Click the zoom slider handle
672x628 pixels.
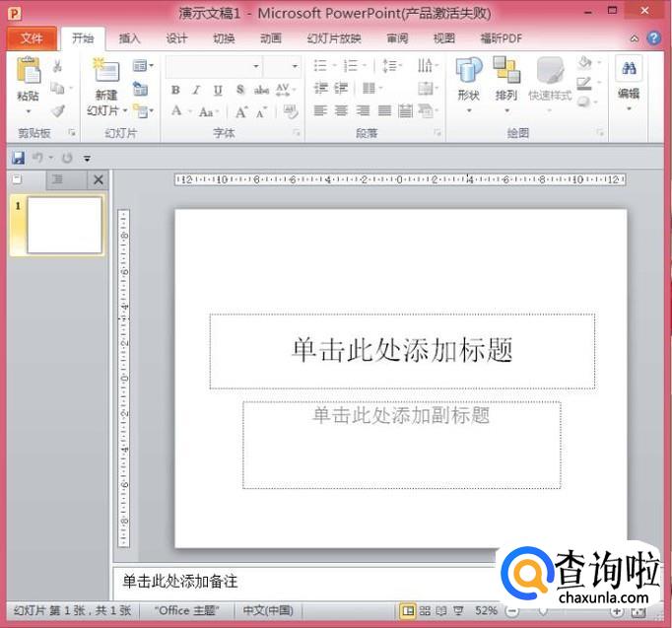542,611
